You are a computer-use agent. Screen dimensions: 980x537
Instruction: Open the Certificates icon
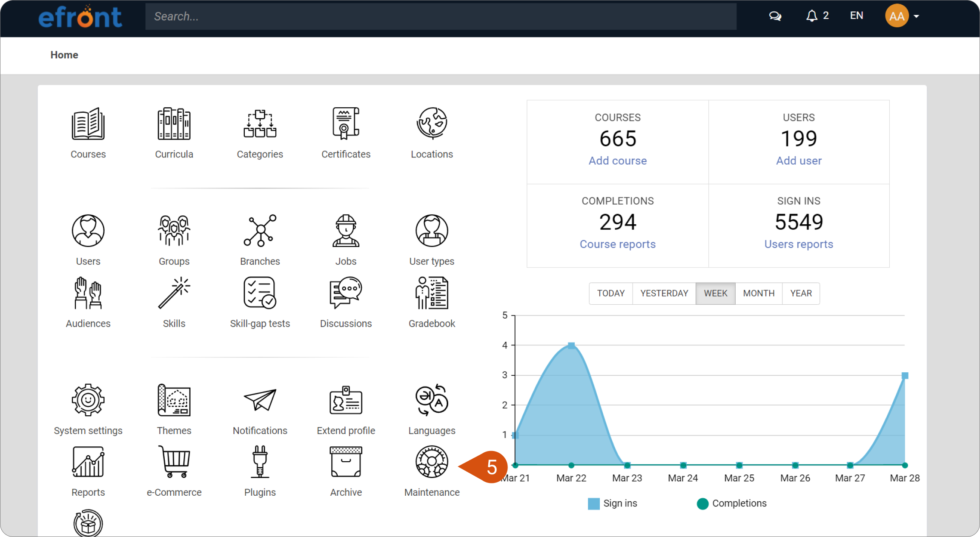tap(346, 124)
